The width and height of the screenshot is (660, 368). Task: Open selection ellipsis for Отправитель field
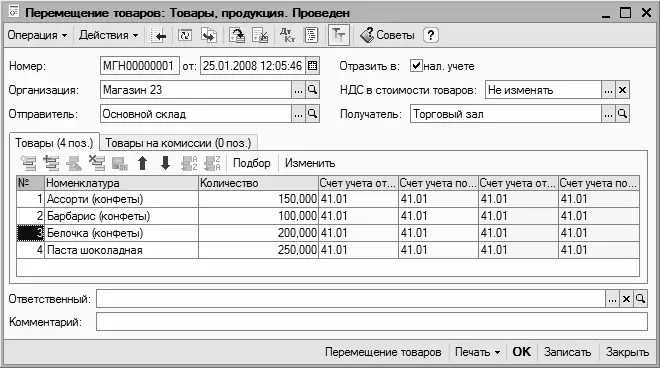[298, 114]
